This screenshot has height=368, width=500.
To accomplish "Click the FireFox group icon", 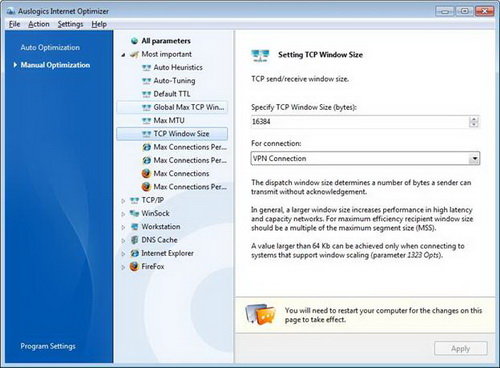I will tap(134, 267).
